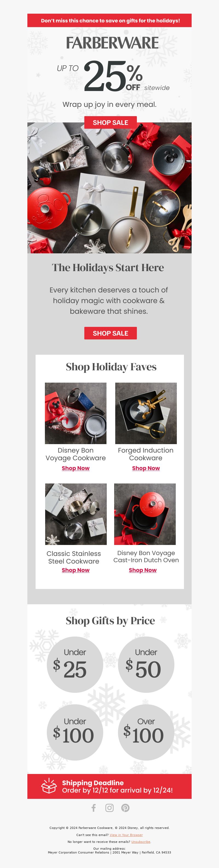Click the View in Your Browser link

(x=126, y=835)
